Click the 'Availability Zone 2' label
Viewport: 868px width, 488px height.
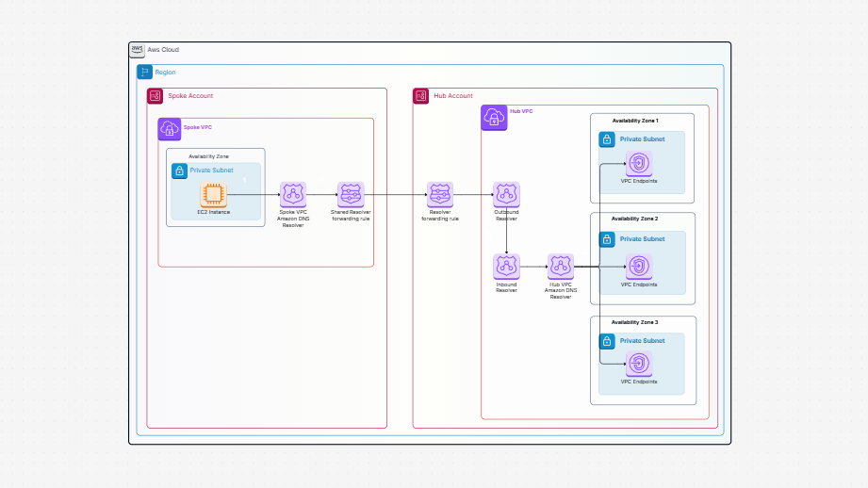(x=634, y=219)
